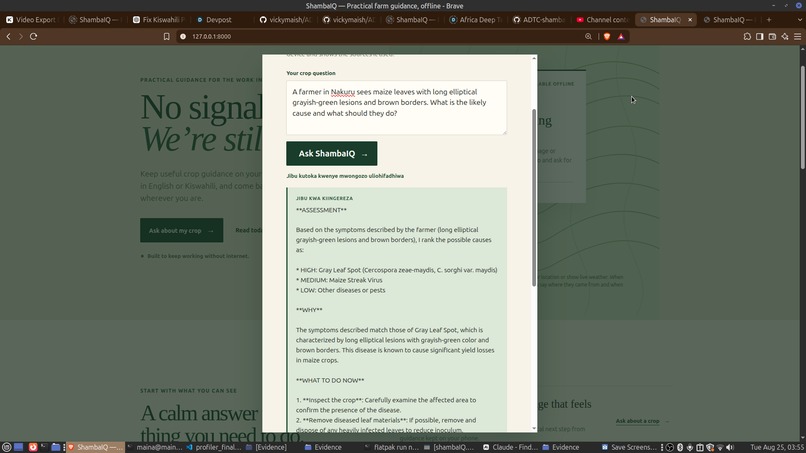Bookmark this page with the bookmark icon
Viewport: 806px width, 453px height.
[x=167, y=37]
